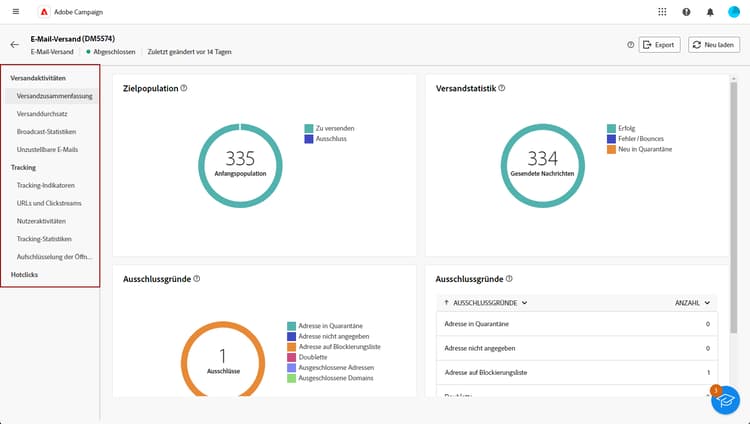
Task: Open the Hotclicks section
Action: pyautogui.click(x=24, y=275)
